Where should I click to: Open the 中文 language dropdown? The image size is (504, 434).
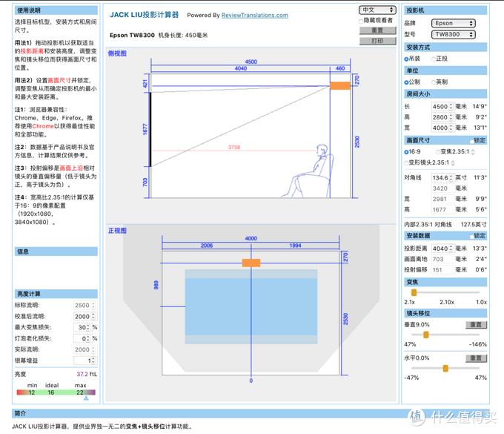(377, 10)
